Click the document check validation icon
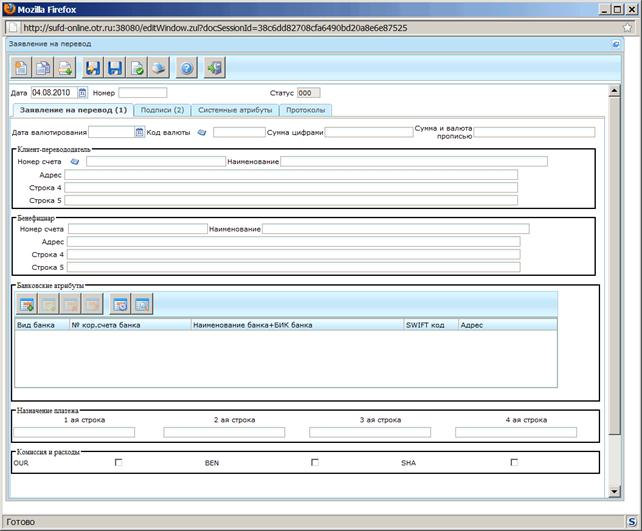642x531 pixels. coord(137,68)
